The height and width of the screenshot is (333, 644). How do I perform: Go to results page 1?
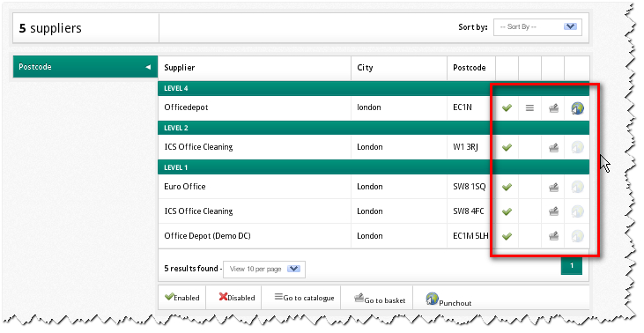[x=572, y=266]
